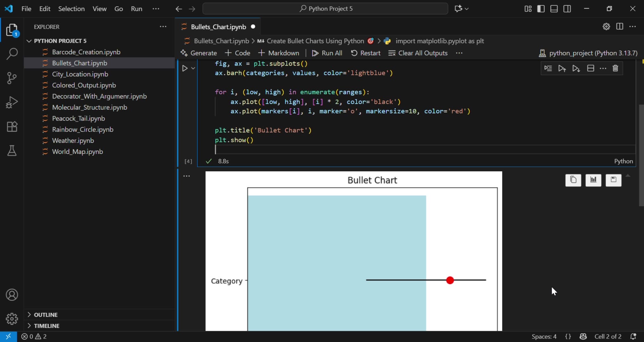The height and width of the screenshot is (342, 644).
Task: Toggle the secondary side bar
Action: 567,9
